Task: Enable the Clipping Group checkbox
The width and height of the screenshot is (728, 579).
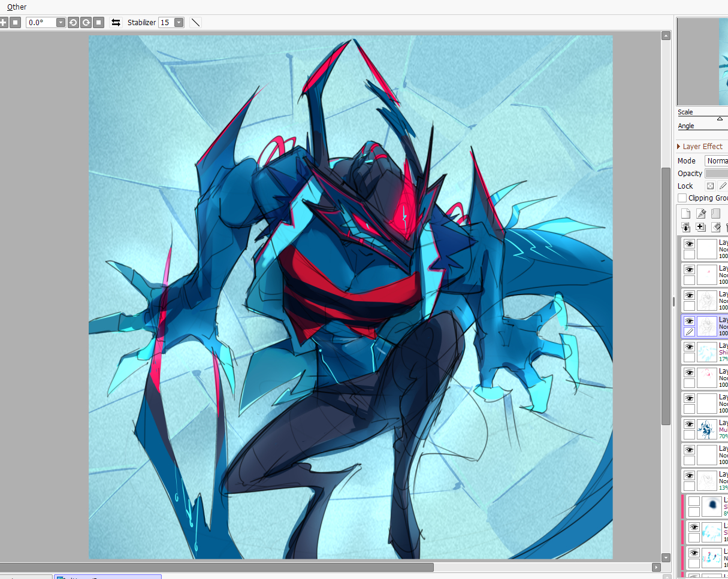Action: point(682,198)
